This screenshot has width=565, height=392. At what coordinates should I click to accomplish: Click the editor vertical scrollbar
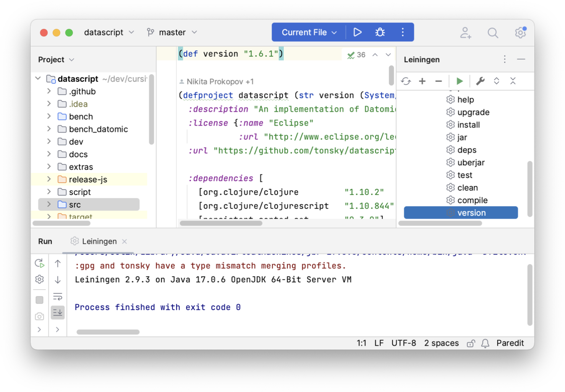coord(391,75)
